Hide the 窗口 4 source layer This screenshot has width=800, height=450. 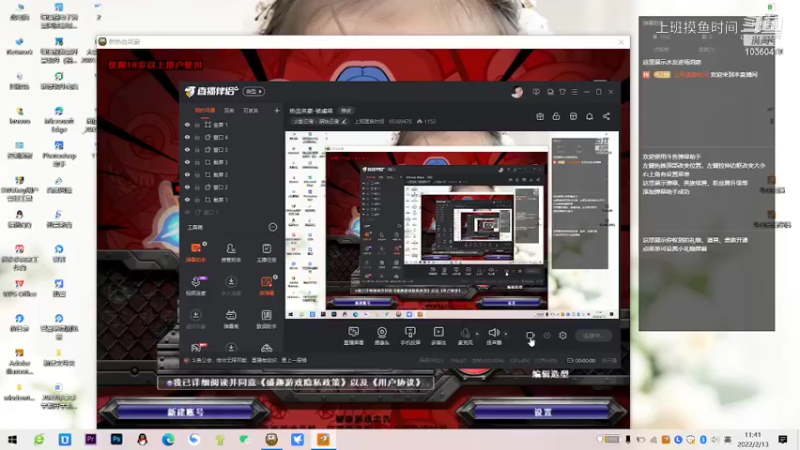tap(187, 137)
